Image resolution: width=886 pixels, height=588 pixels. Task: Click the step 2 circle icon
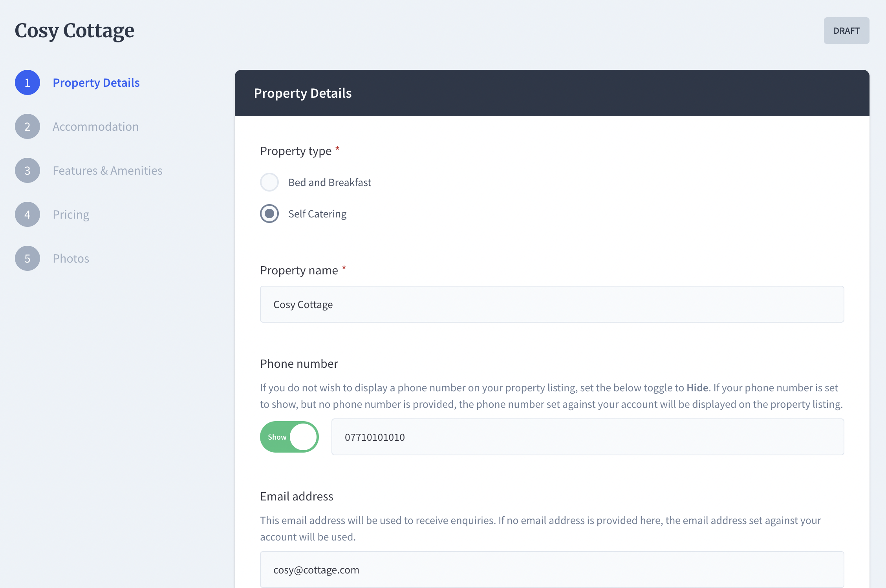pos(27,126)
